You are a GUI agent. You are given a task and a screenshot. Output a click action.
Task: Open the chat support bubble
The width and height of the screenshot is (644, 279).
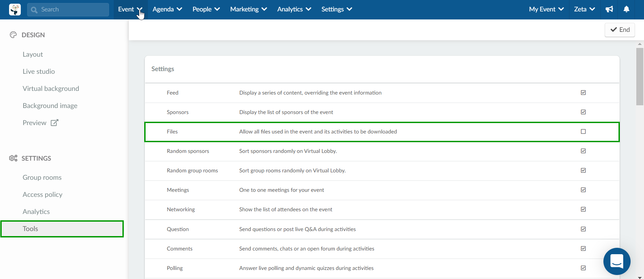click(617, 261)
